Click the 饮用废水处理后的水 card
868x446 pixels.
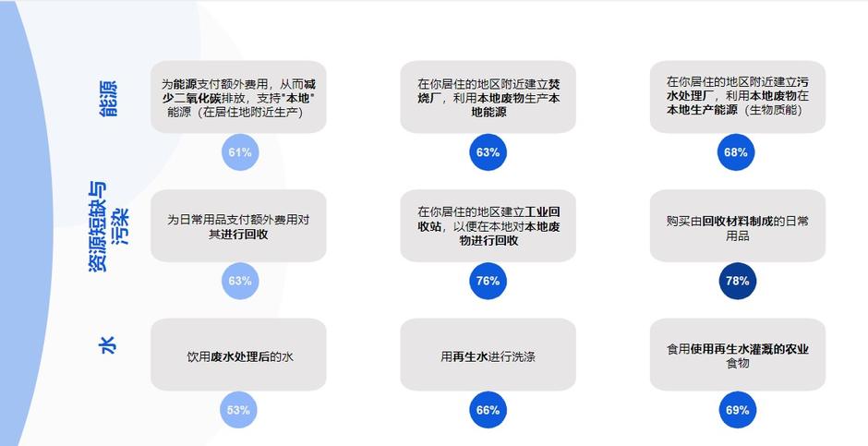[x=238, y=355]
